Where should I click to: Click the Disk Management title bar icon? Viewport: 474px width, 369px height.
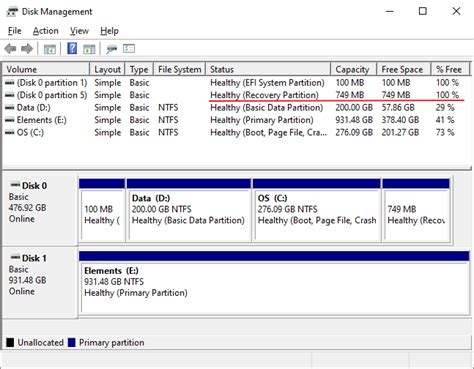point(12,12)
